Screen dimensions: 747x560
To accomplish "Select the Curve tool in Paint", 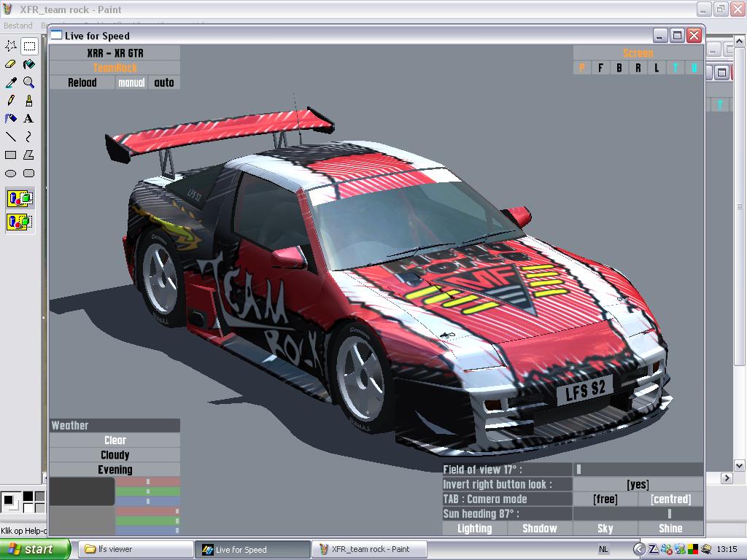I will click(x=29, y=136).
